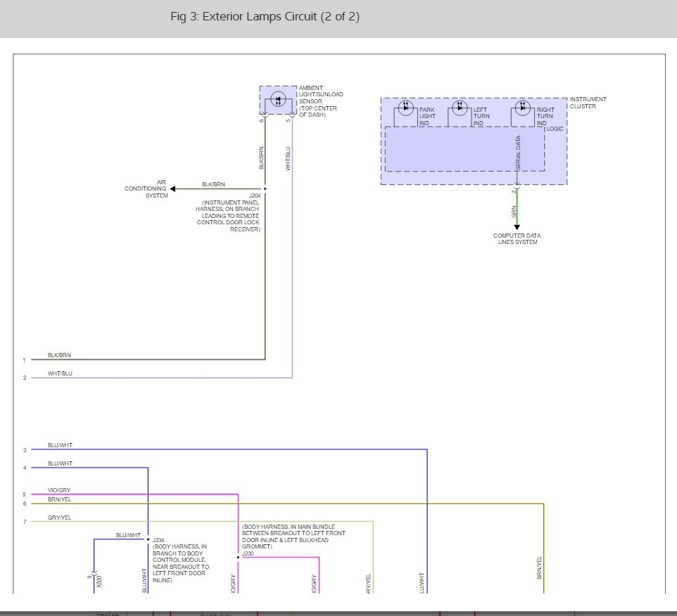The width and height of the screenshot is (677, 616).
Task: Click the BLK/BRN label on wire 1
Action: click(59, 355)
